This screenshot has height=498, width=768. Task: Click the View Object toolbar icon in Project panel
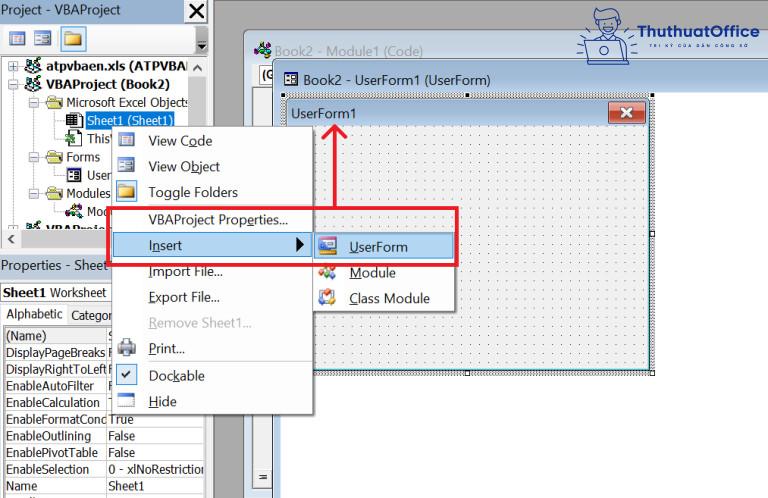click(43, 38)
